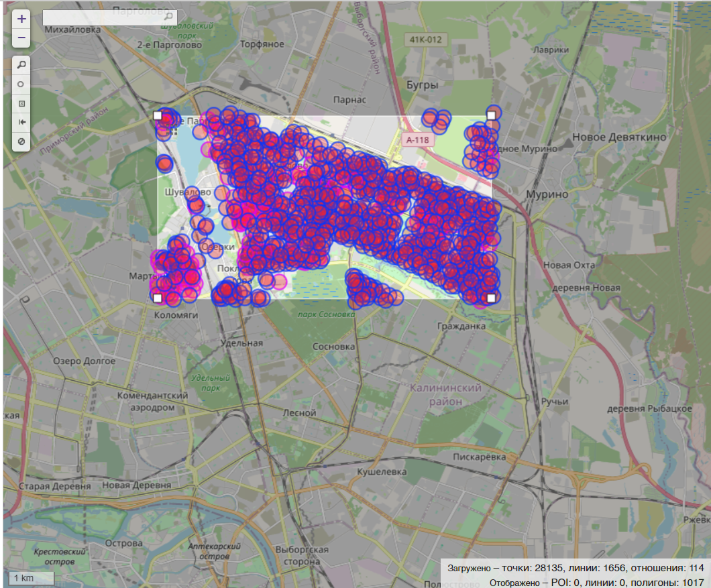Click the Новое Девяткино map label

(x=619, y=137)
